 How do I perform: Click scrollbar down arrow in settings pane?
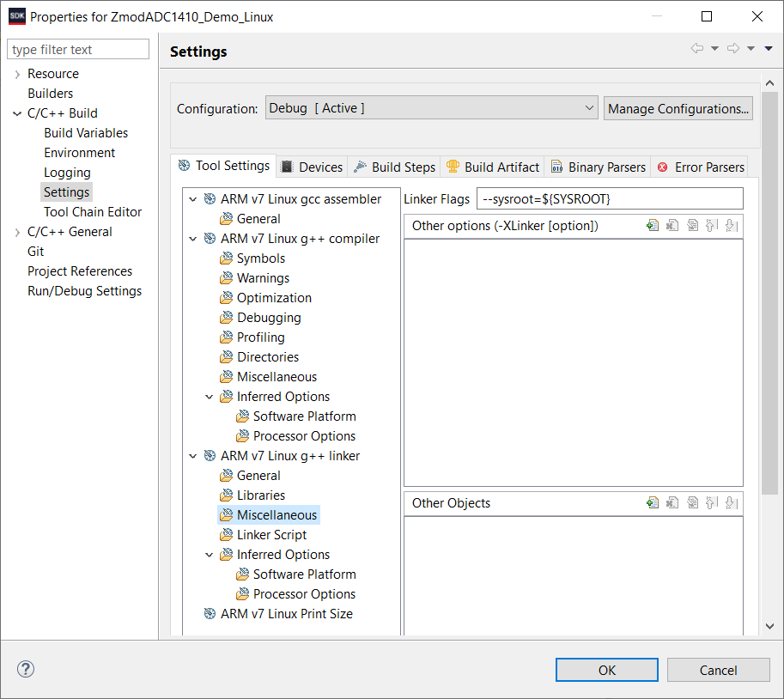[769, 626]
